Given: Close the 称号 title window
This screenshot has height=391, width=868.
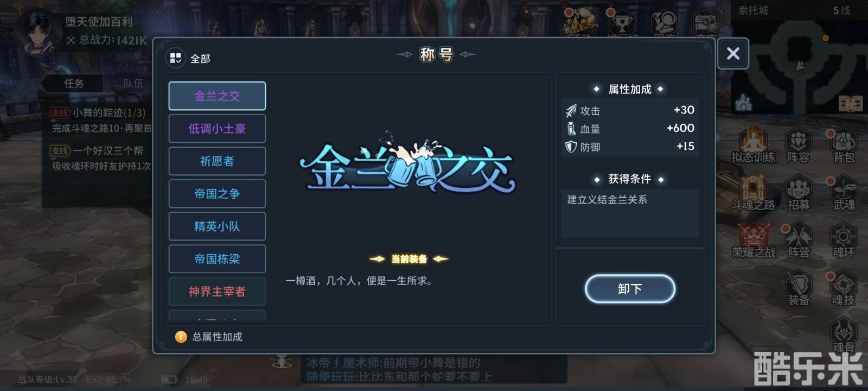Looking at the screenshot, I should 733,53.
